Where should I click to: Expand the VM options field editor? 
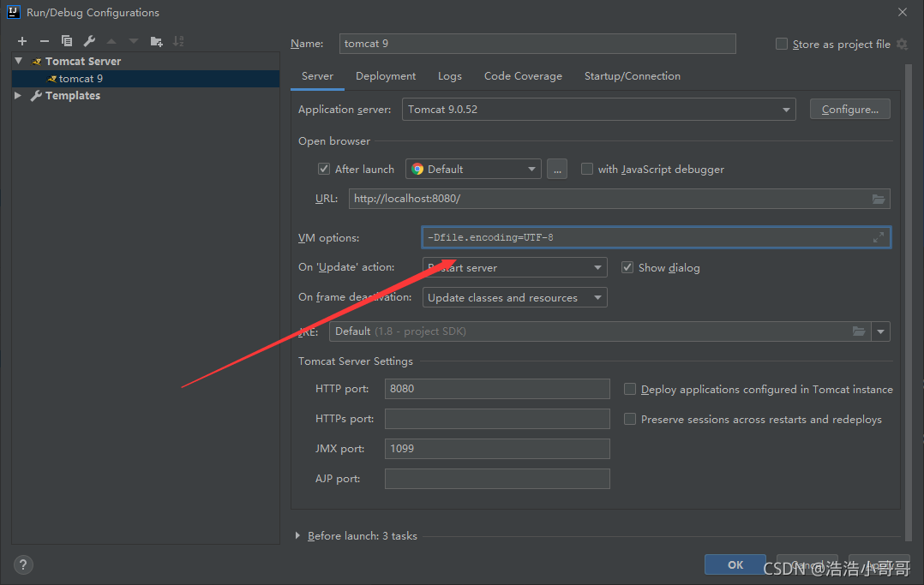[x=879, y=237]
